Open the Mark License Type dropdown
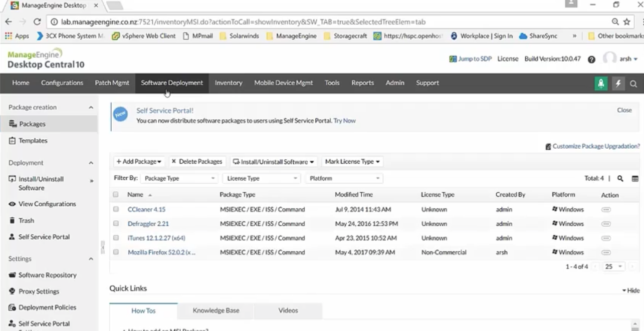644x331 pixels. click(352, 162)
